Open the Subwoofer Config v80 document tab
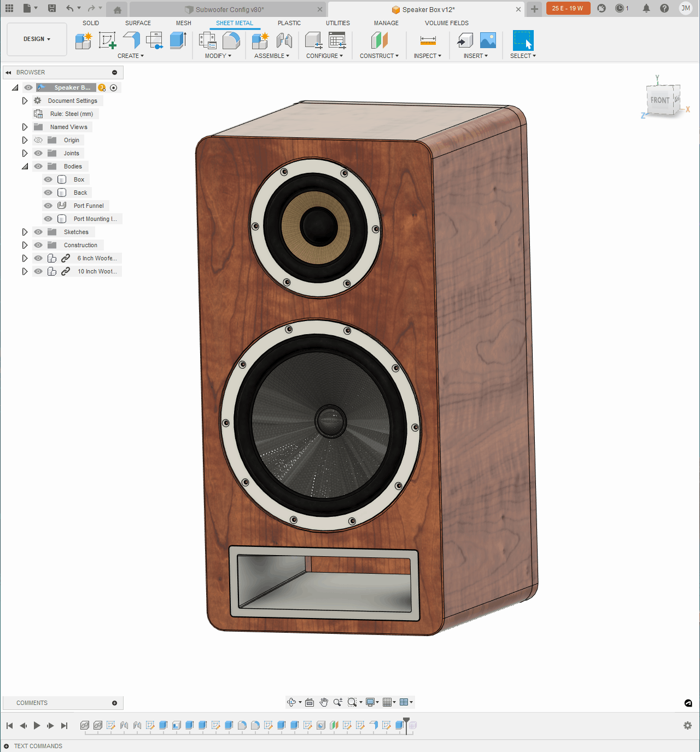The width and height of the screenshot is (700, 752). tap(228, 9)
